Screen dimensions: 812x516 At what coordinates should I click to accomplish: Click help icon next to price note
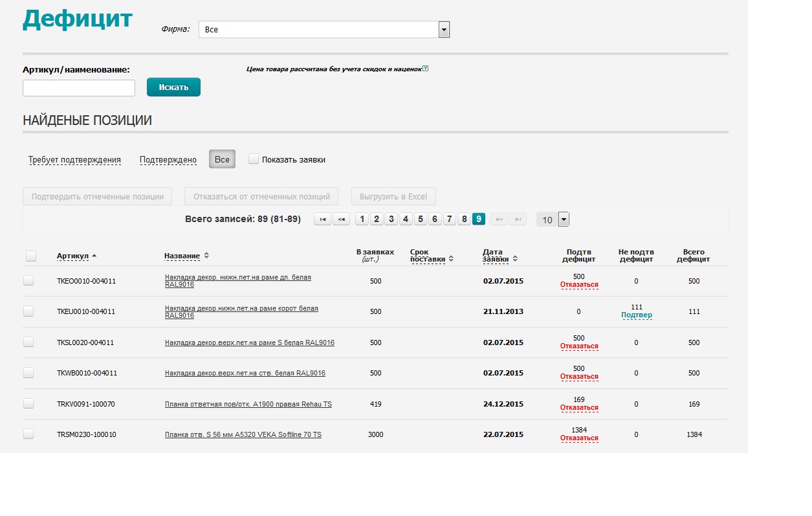pyautogui.click(x=425, y=68)
